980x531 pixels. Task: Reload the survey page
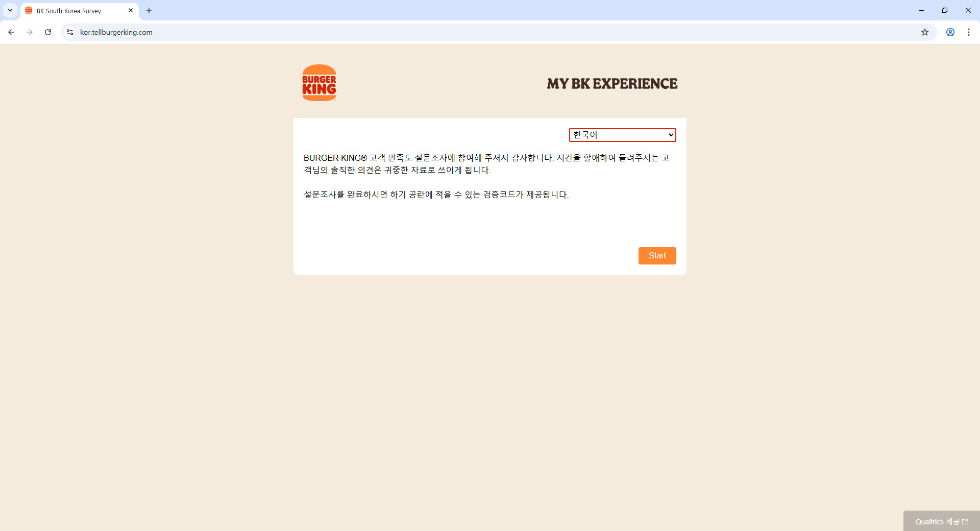[x=48, y=32]
